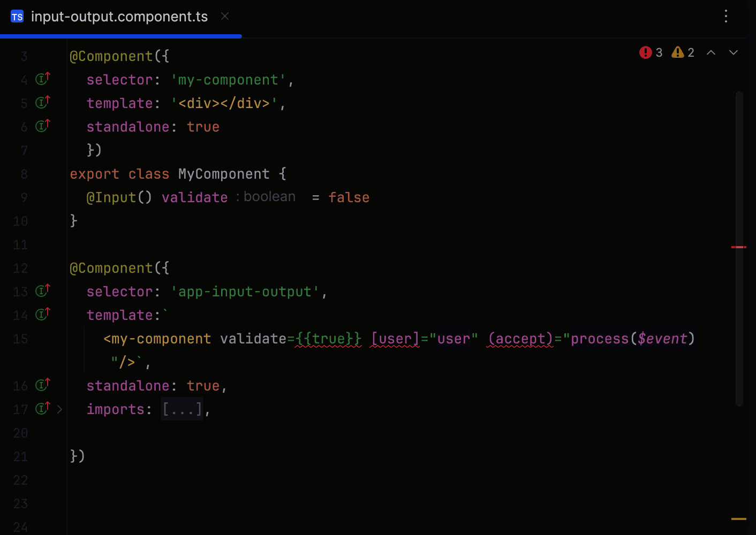Click the input gutter icon beside line 5
The height and width of the screenshot is (535, 756).
tap(42, 102)
